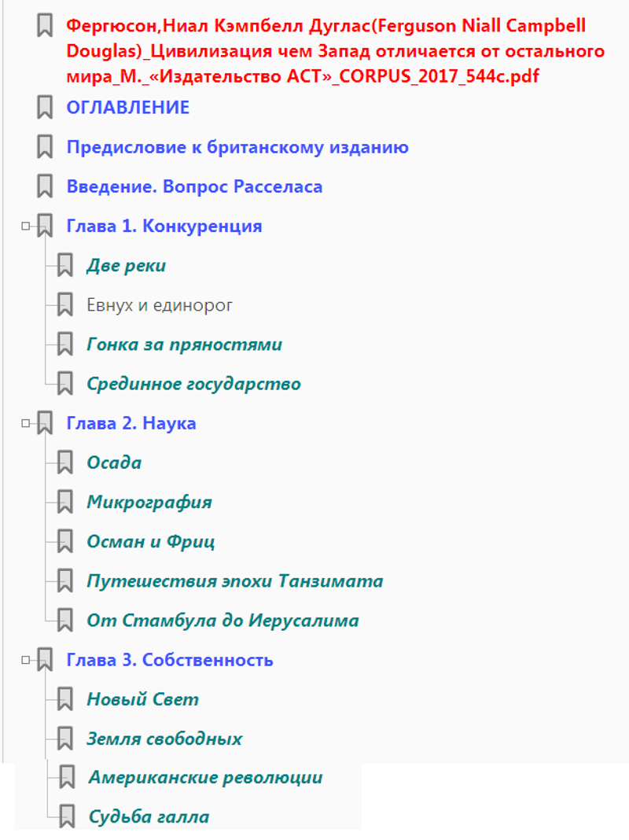Image resolution: width=629 pixels, height=840 pixels.
Task: Jump to Срединное государство section
Action: 193,384
